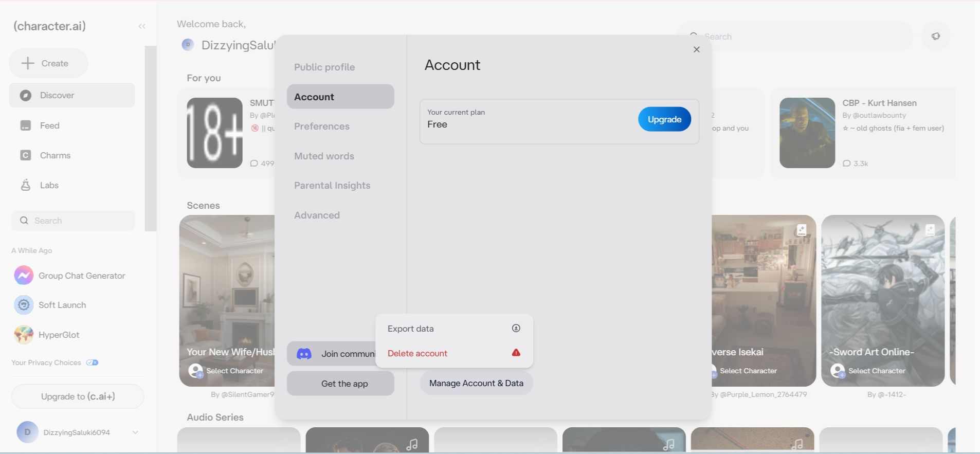Choose Delete account from the menu
Screen dimensions: 980x454
pyautogui.click(x=454, y=353)
